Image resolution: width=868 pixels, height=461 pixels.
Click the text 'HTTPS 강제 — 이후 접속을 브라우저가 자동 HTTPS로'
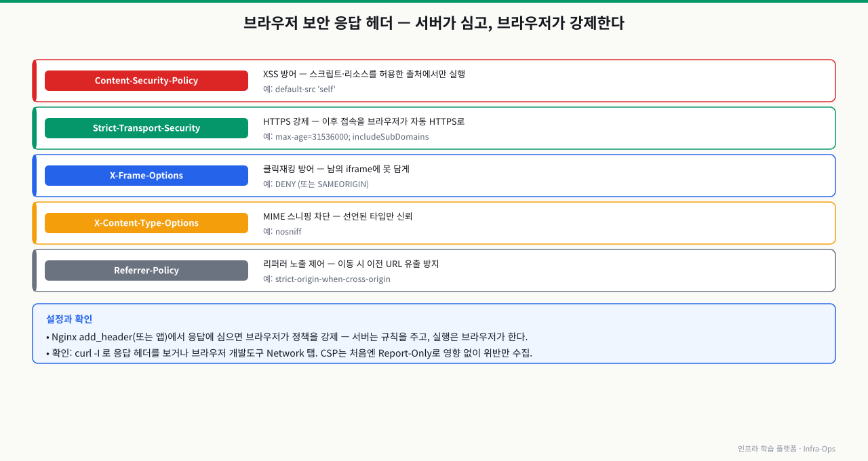click(363, 121)
